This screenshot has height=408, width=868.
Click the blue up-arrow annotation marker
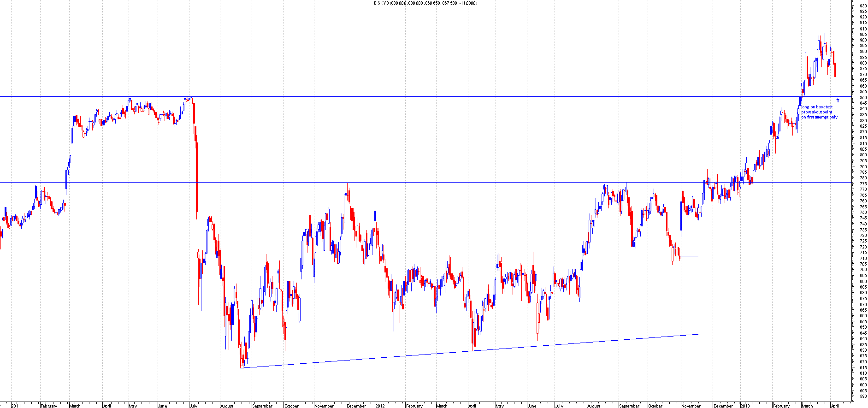tap(838, 100)
